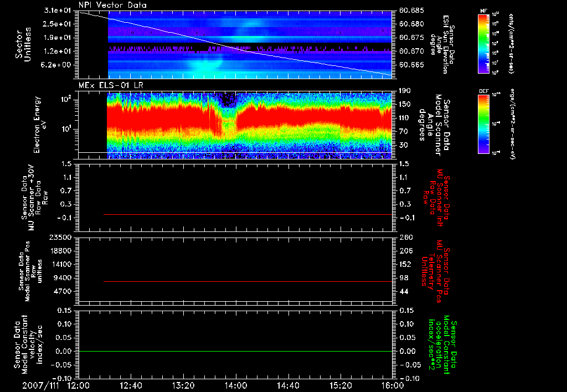Click the '4700' scanner position tick value
567x392 pixels.
(63, 291)
